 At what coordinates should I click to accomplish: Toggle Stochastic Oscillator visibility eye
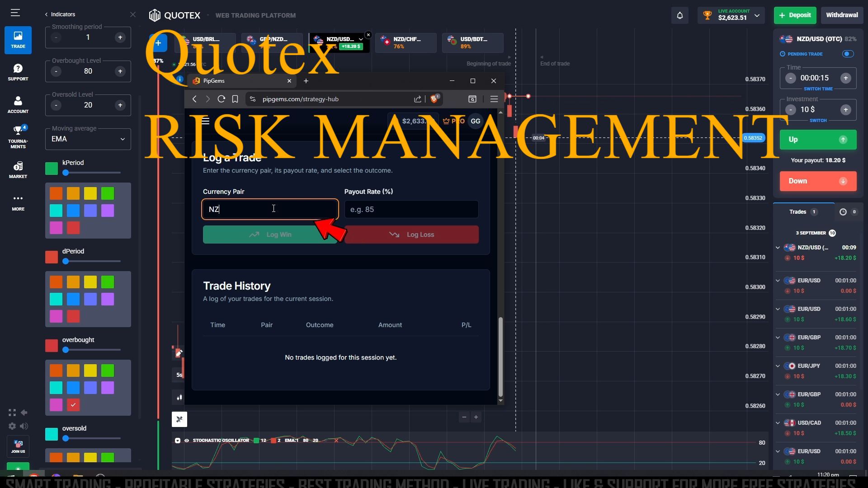pyautogui.click(x=187, y=441)
